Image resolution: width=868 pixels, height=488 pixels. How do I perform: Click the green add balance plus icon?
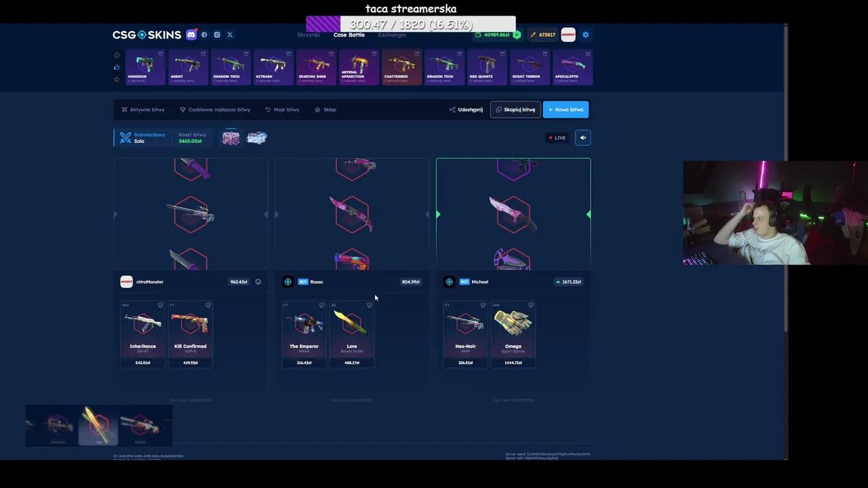point(517,35)
